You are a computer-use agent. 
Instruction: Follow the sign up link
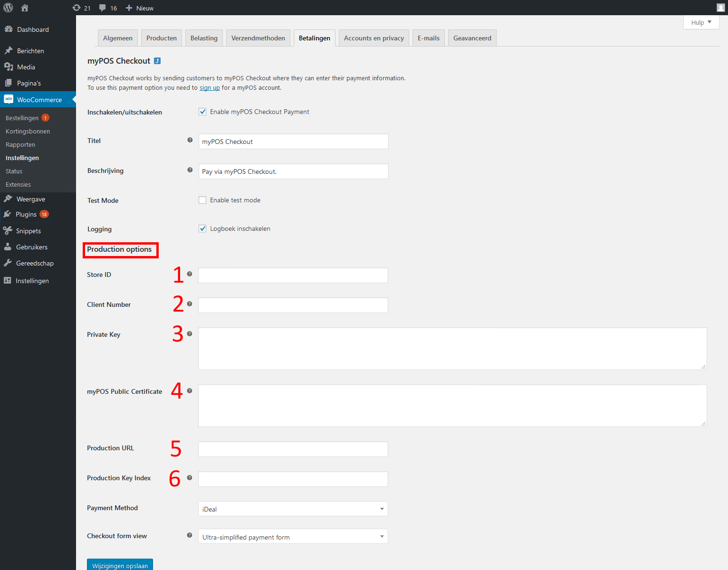[x=210, y=88]
